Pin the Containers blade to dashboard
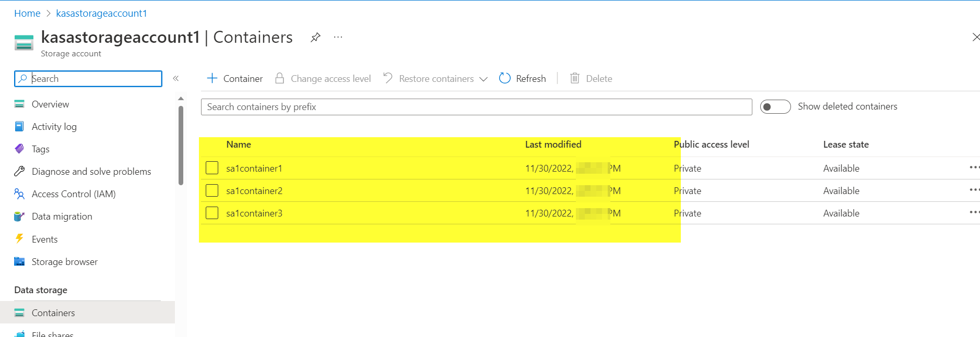Image resolution: width=980 pixels, height=337 pixels. [315, 37]
